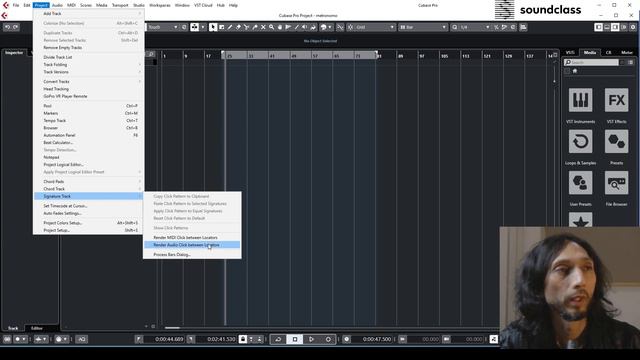The image size is (640, 360).
Task: Switch to the Media tab
Action: tap(589, 53)
